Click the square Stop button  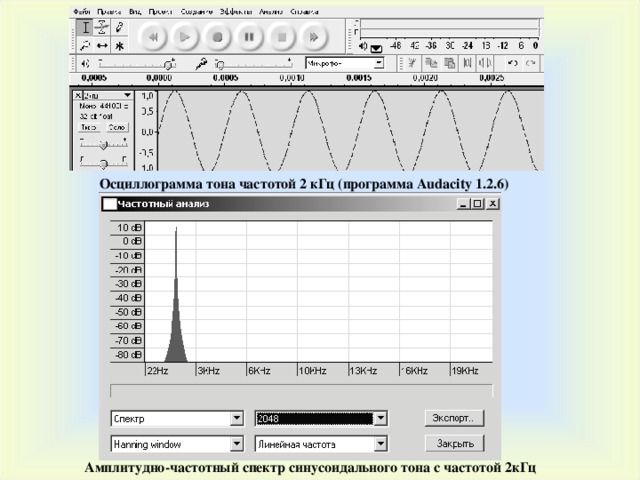[282, 37]
